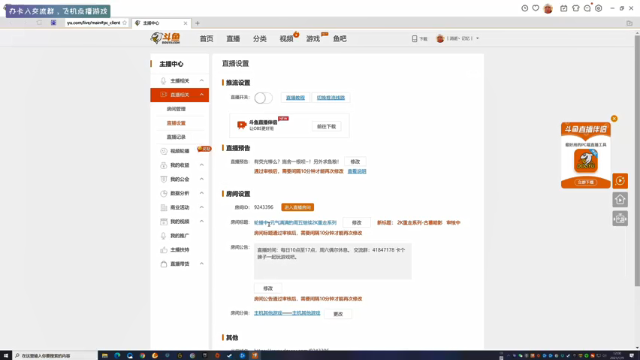Click room ID 9243396 text

point(263,207)
